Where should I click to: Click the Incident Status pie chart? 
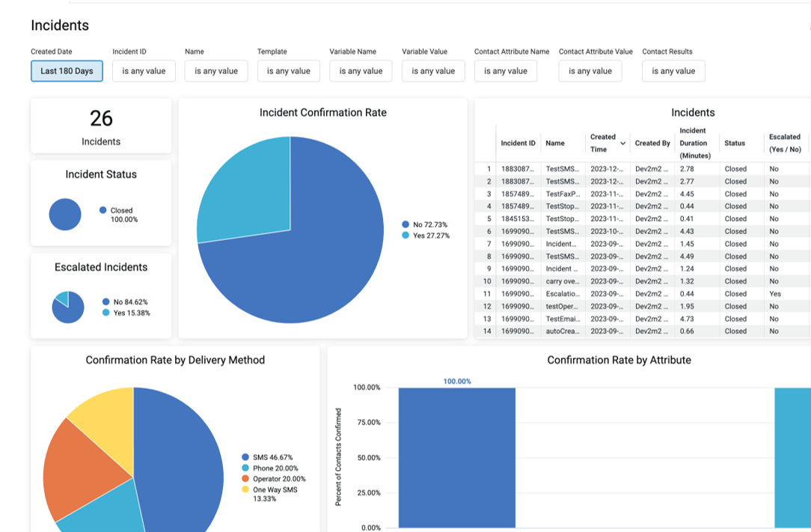pos(65,214)
